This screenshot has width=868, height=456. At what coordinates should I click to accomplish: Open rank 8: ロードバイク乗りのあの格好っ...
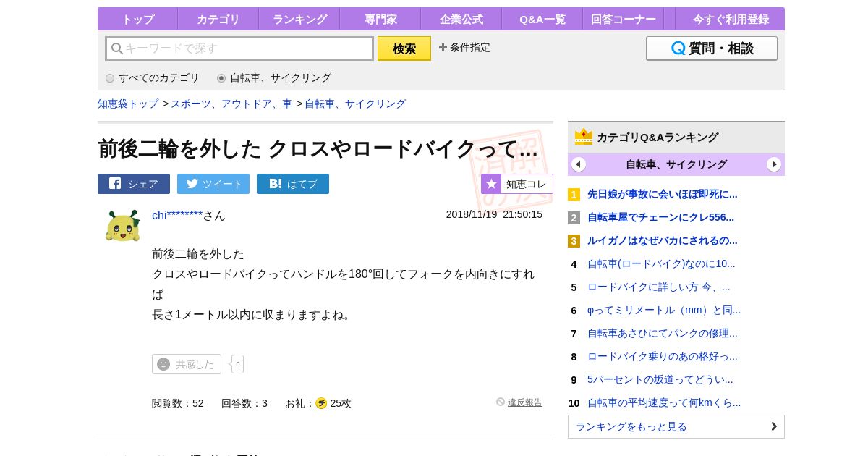(x=663, y=356)
